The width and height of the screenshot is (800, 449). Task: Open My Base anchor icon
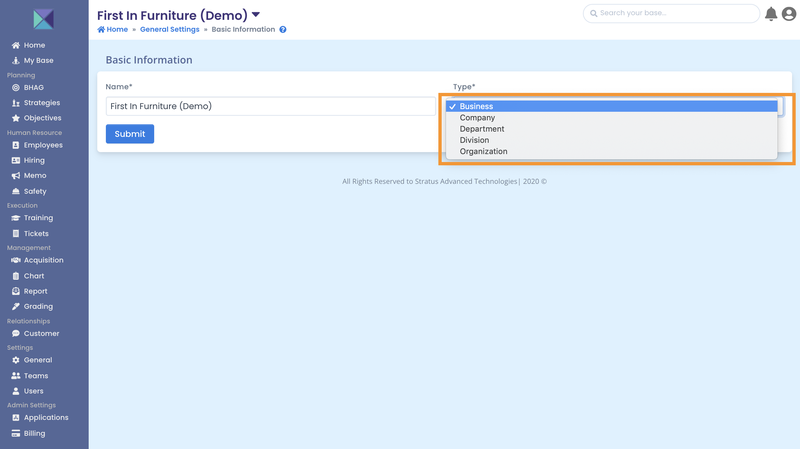pos(16,61)
